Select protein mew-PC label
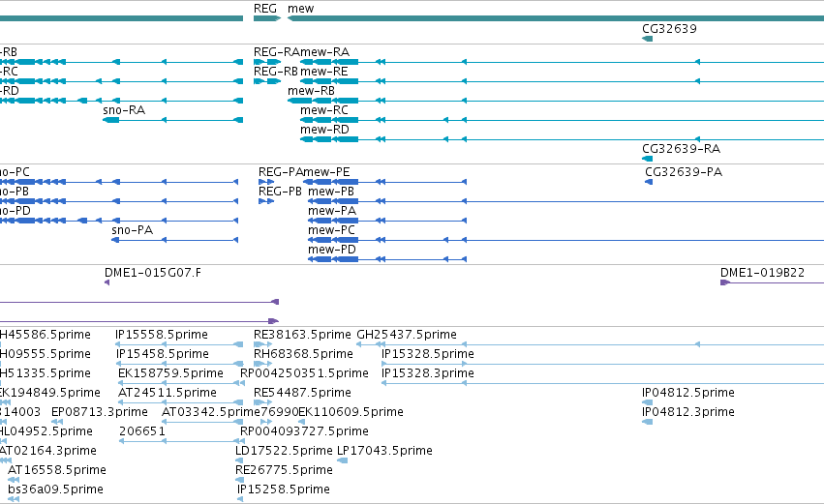This screenshot has width=824, height=504. pyautogui.click(x=331, y=230)
